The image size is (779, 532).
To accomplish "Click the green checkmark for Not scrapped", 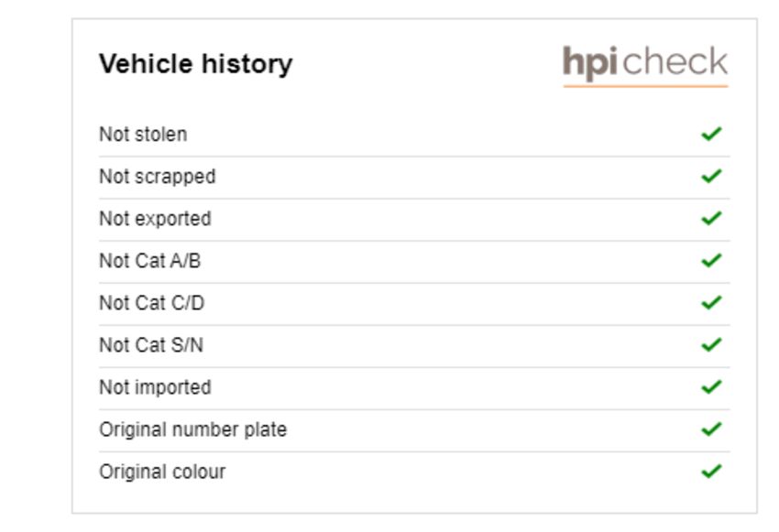I will pyautogui.click(x=711, y=176).
